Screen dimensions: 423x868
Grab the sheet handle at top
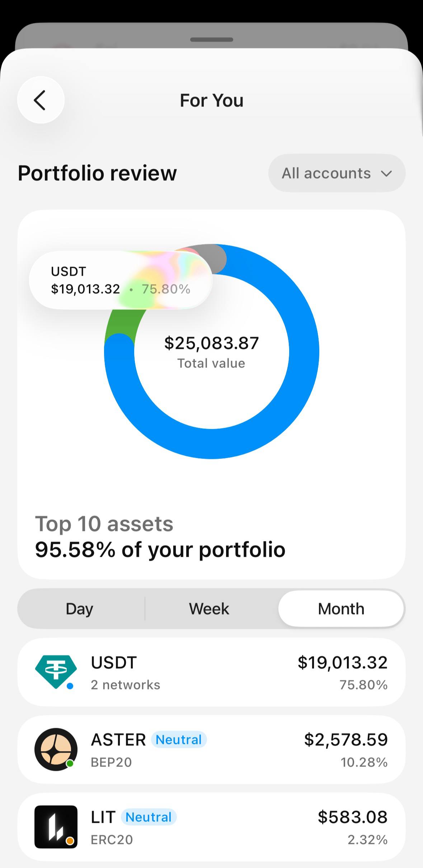212,39
